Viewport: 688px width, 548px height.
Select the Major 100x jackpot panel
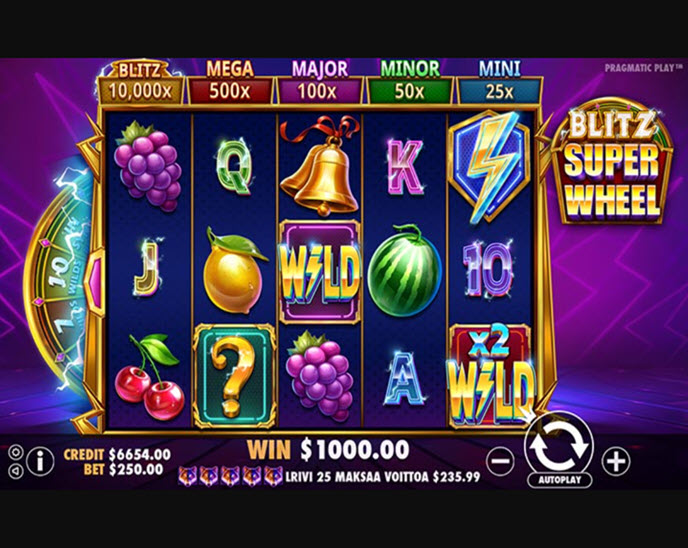coord(319,84)
